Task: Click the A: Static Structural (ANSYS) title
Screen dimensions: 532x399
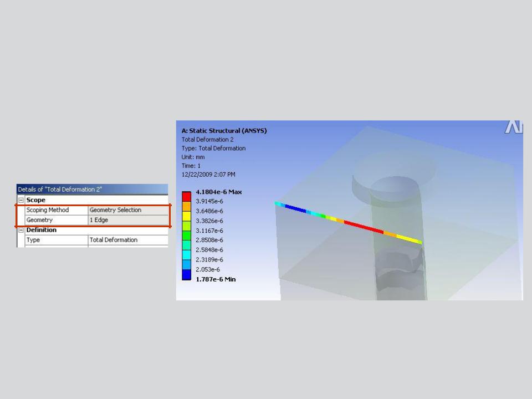Action: coord(224,131)
